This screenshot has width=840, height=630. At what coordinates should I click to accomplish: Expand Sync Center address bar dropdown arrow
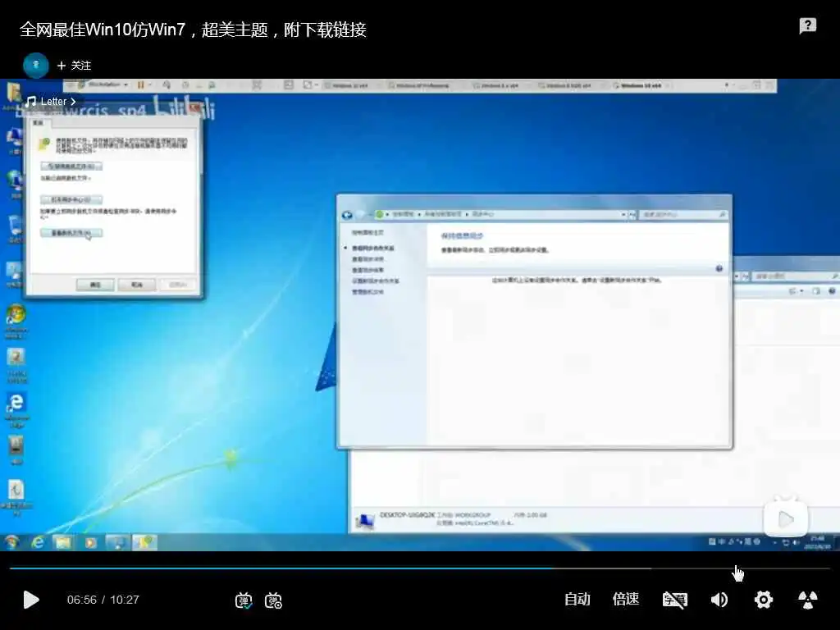623,214
